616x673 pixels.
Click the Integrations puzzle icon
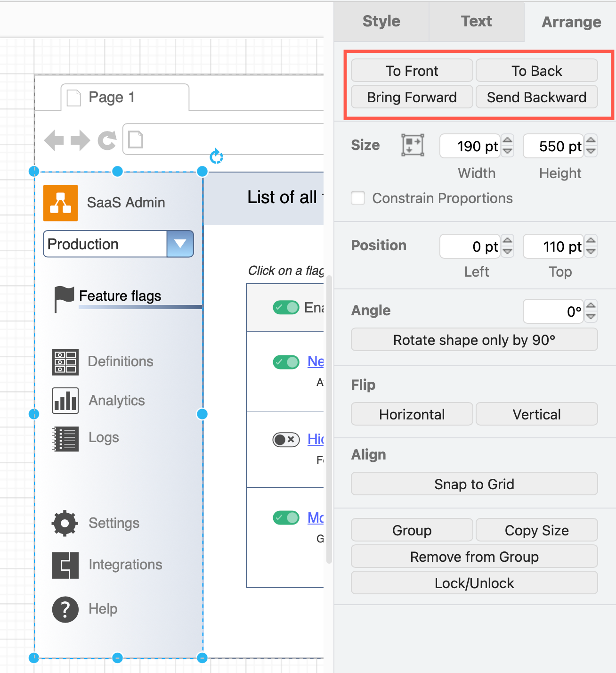65,565
